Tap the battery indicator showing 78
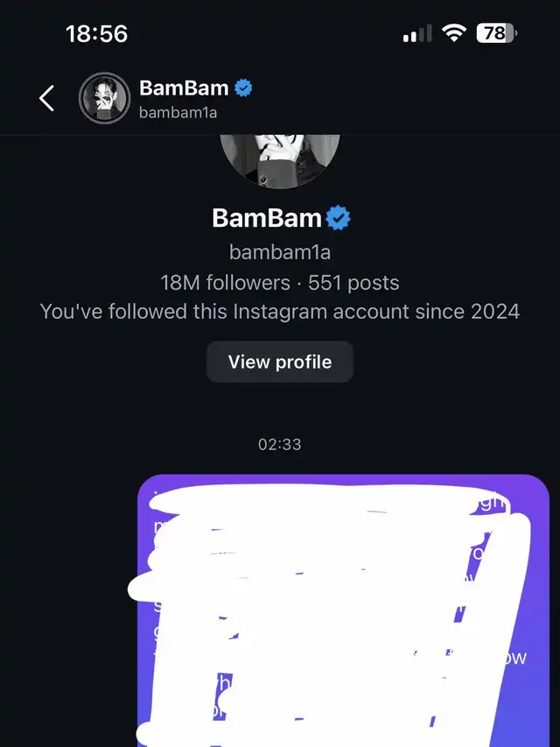 496,34
